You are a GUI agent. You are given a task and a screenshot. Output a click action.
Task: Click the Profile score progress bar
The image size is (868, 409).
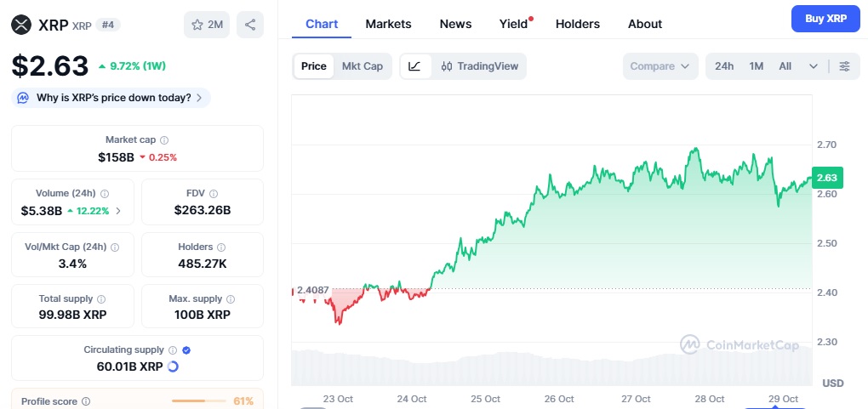coord(199,401)
